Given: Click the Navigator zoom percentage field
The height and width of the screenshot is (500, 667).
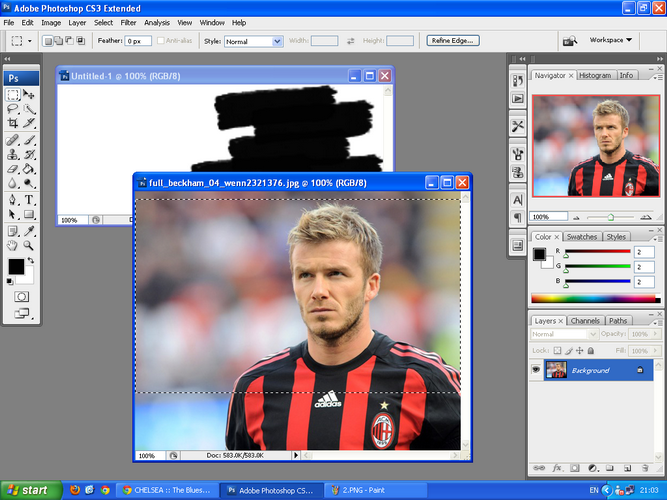Looking at the screenshot, I should [548, 217].
